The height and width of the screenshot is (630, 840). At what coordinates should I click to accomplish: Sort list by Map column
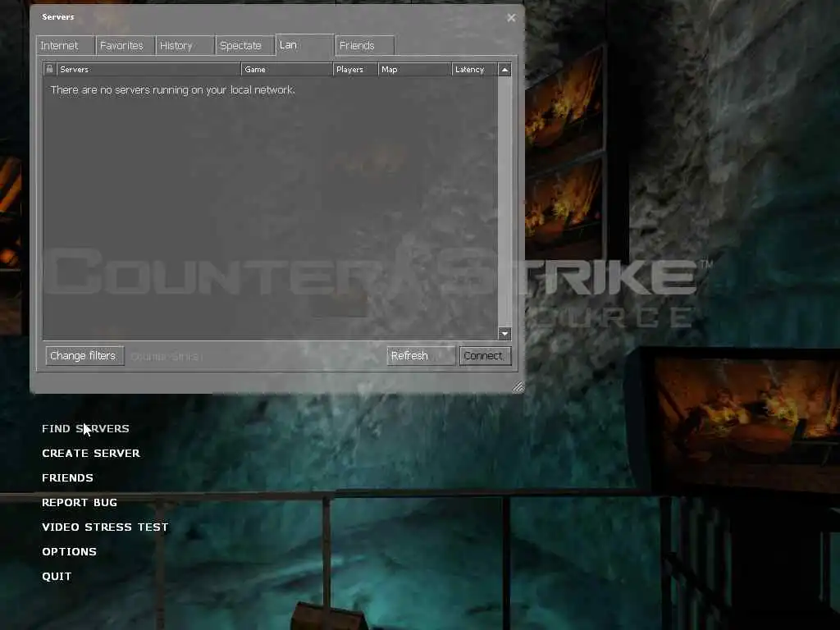click(x=414, y=69)
